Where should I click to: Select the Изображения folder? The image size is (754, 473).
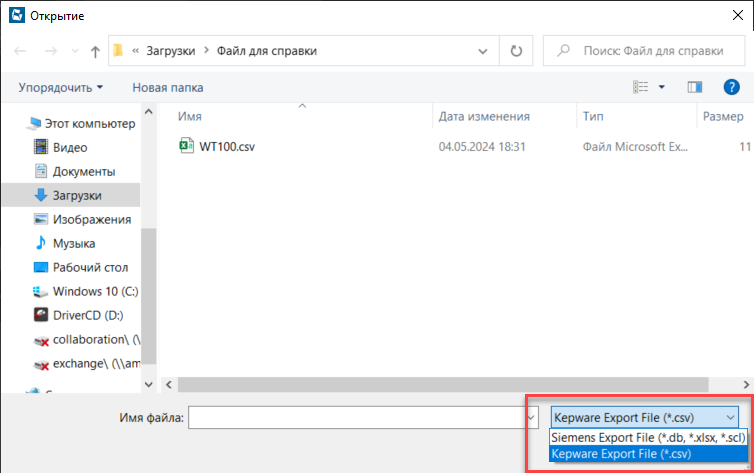click(x=82, y=220)
